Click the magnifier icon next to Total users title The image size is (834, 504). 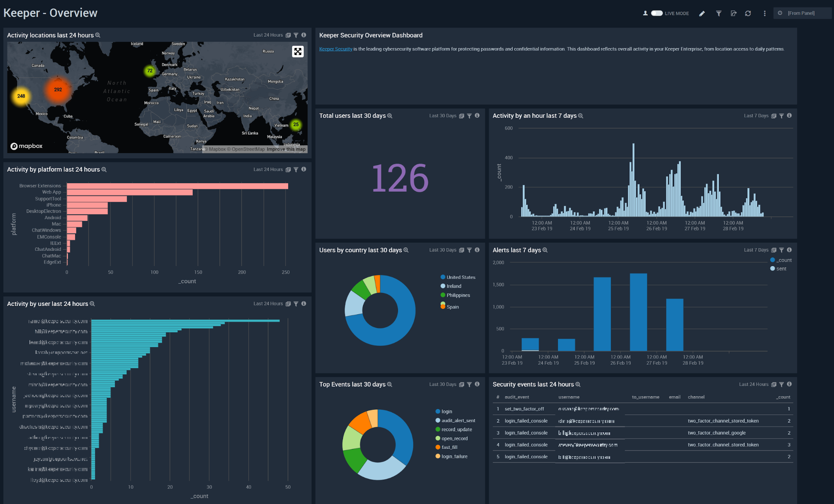click(x=389, y=116)
